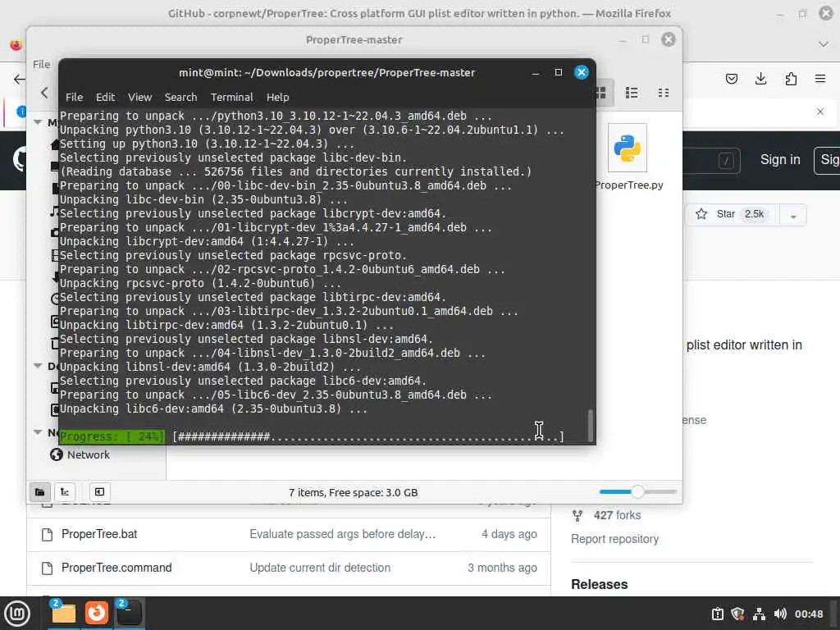Collapse the Devices section in sidebar

38,366
